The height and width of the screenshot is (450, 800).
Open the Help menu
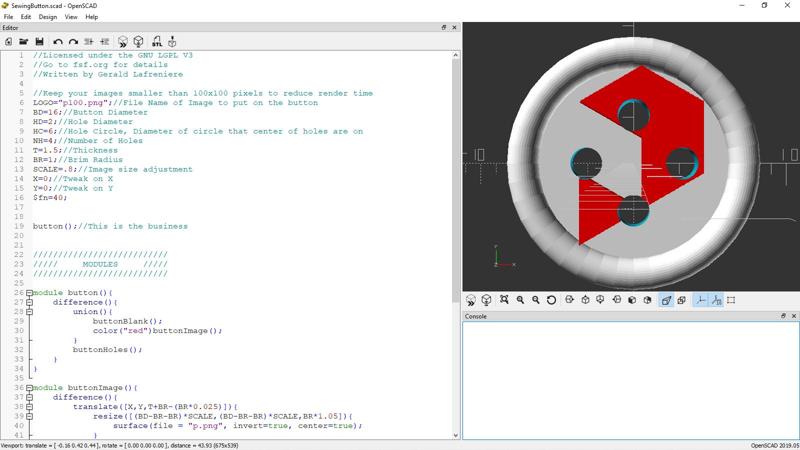tap(91, 17)
